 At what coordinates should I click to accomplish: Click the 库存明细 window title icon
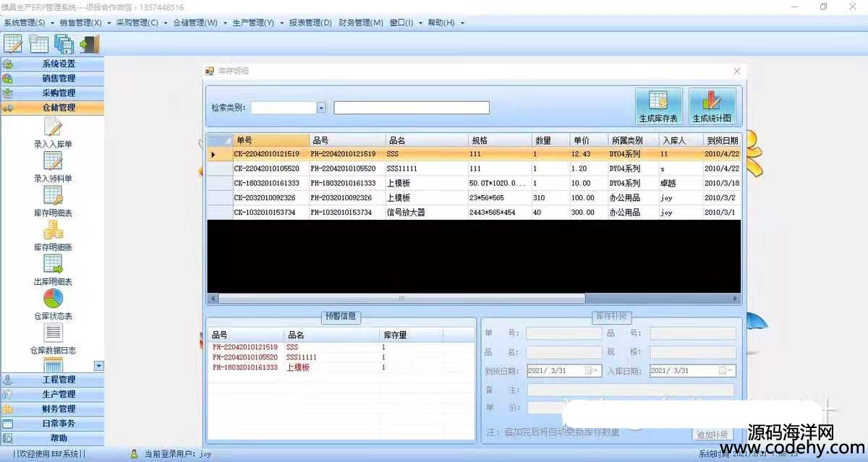[x=210, y=71]
